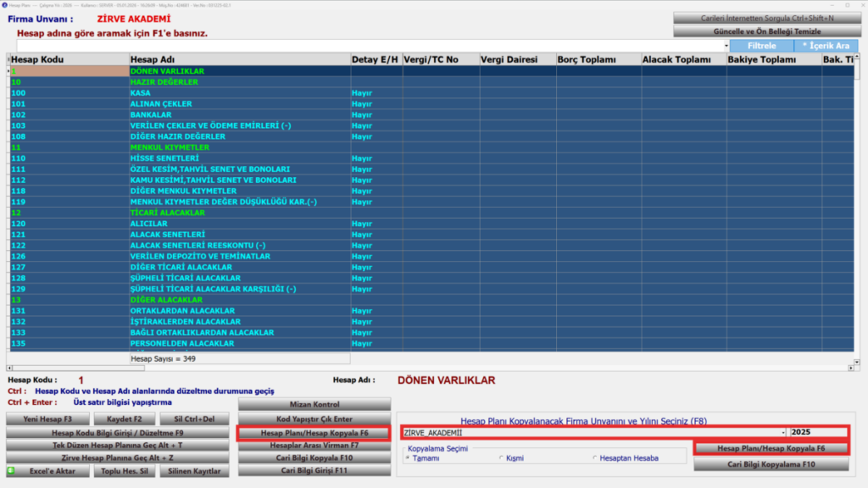
Task: Click the Excel'e Aktar button
Action: (47, 471)
